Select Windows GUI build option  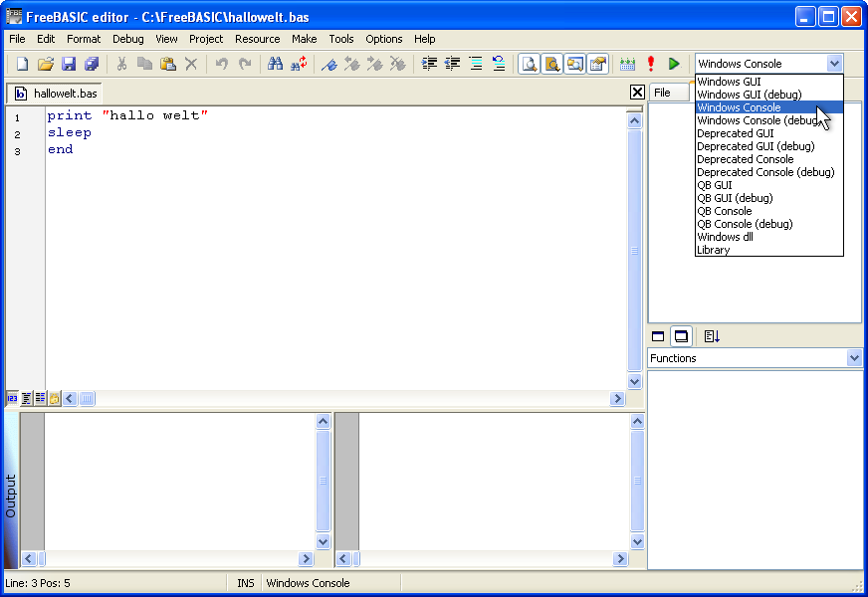point(768,82)
